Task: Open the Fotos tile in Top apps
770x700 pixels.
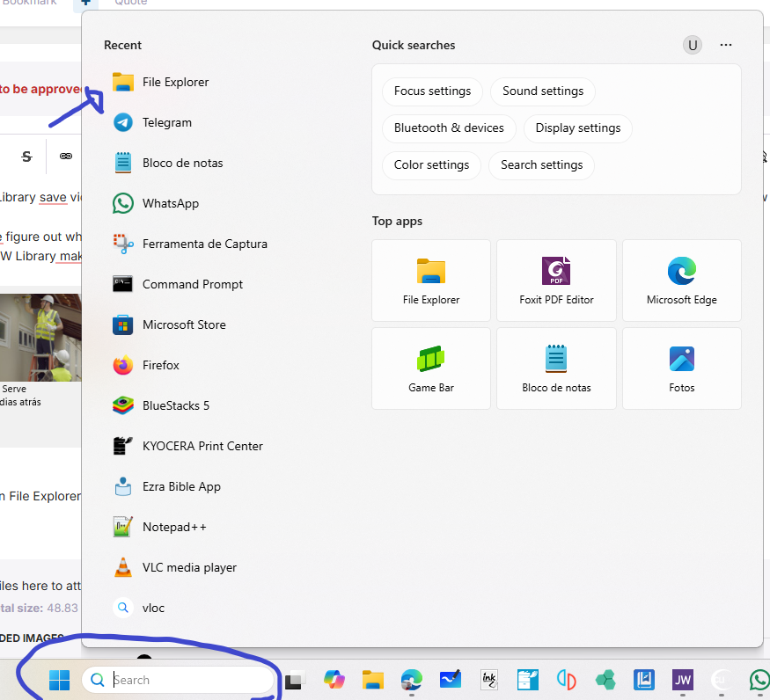Action: [681, 368]
